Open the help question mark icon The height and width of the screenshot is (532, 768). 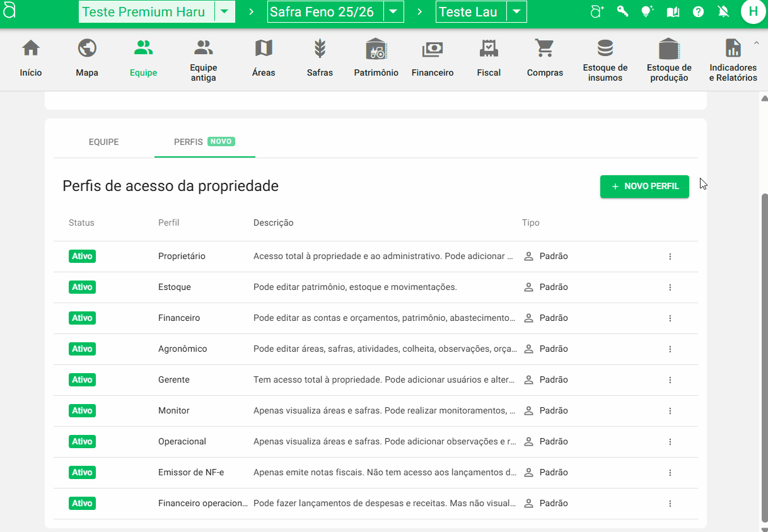pyautogui.click(x=698, y=11)
